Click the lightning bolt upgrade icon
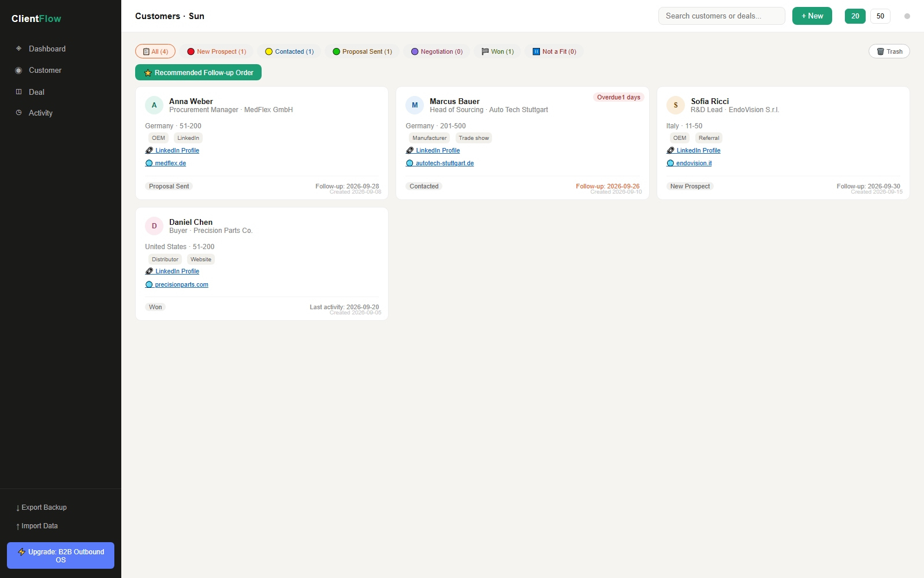Viewport: 924px width, 578px height. 22,552
